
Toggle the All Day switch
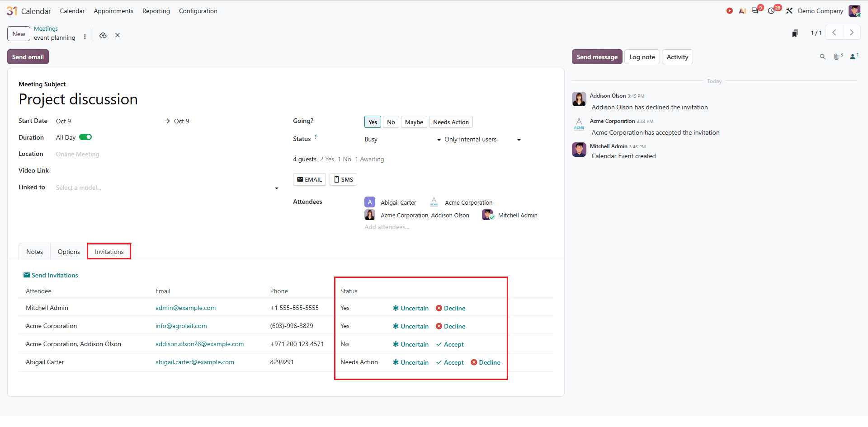pyautogui.click(x=85, y=137)
